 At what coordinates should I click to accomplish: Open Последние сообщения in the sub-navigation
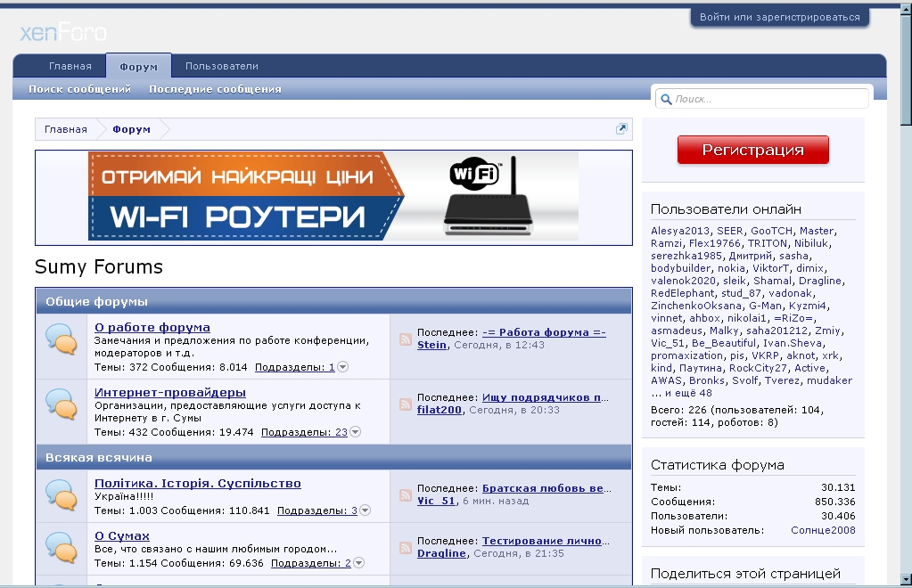(215, 89)
